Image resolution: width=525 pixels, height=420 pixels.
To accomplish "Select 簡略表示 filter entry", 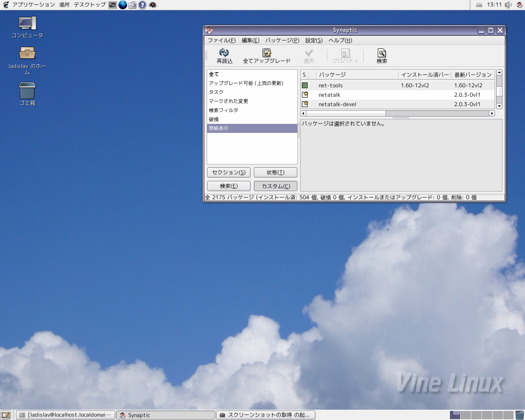I will coord(252,128).
